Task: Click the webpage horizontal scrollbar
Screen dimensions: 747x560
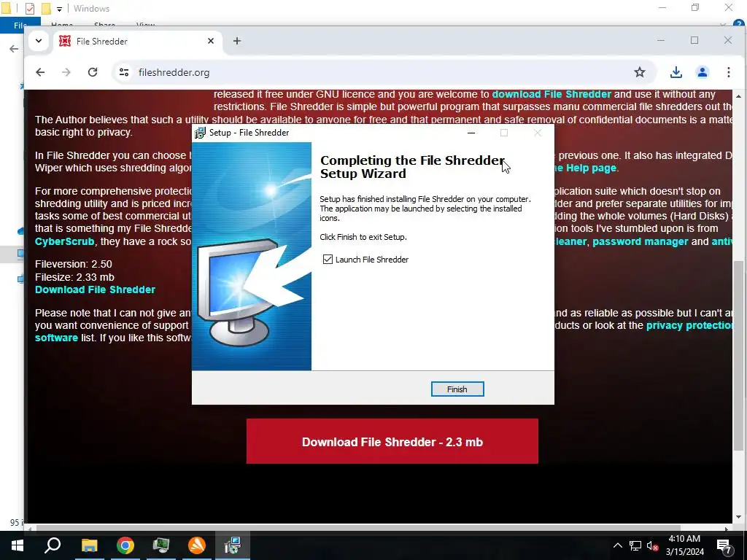Action: coord(358,528)
